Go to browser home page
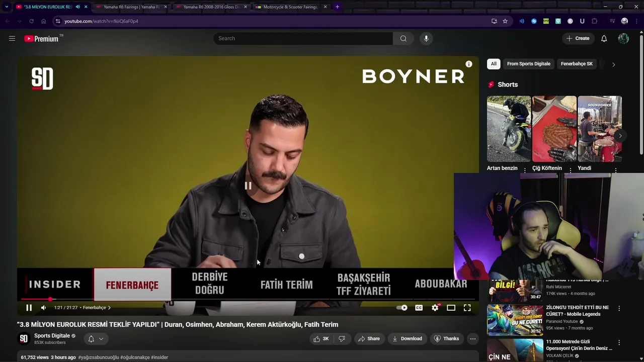Image resolution: width=644 pixels, height=362 pixels. click(x=43, y=21)
